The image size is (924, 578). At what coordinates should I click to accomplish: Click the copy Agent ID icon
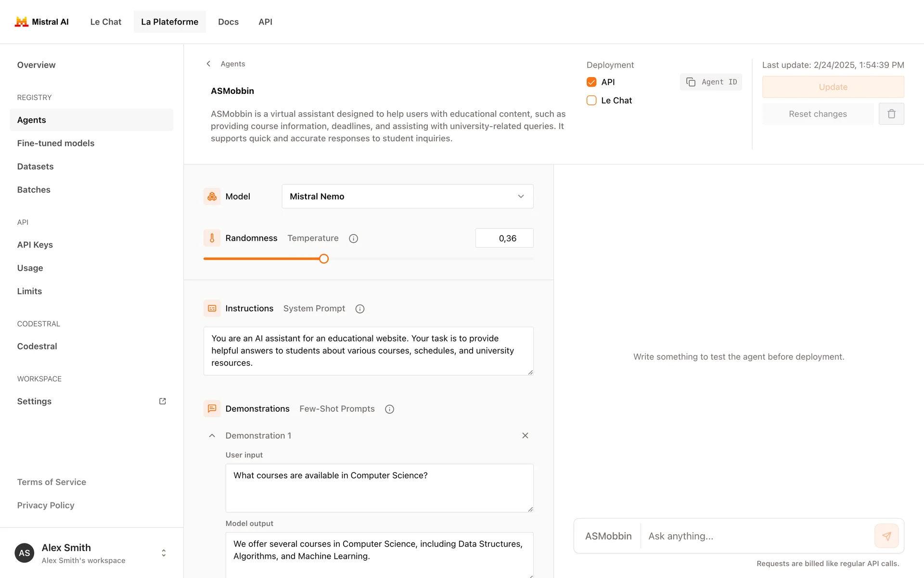[691, 82]
